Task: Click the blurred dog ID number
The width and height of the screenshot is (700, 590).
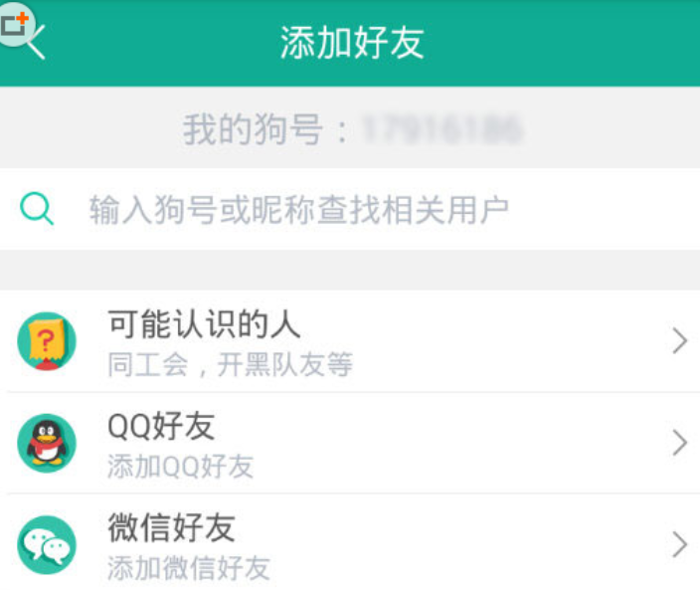Action: click(442, 129)
